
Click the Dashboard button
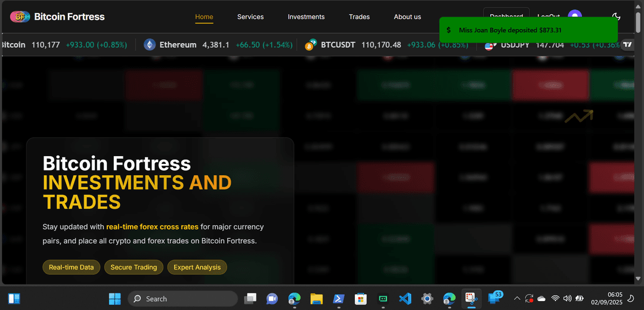tap(506, 14)
